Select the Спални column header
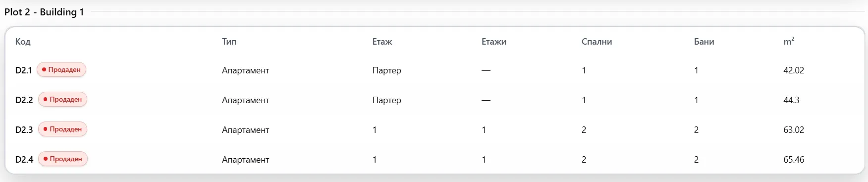Viewport: 868px width, 182px height. (x=597, y=42)
